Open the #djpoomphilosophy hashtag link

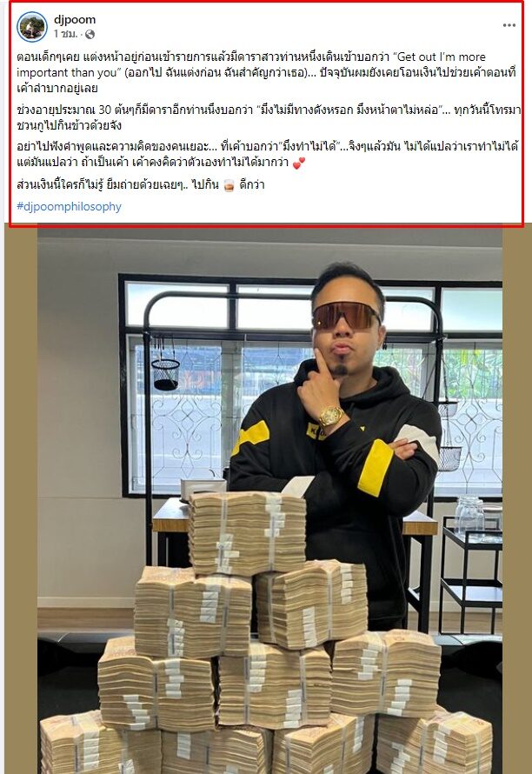tap(69, 206)
